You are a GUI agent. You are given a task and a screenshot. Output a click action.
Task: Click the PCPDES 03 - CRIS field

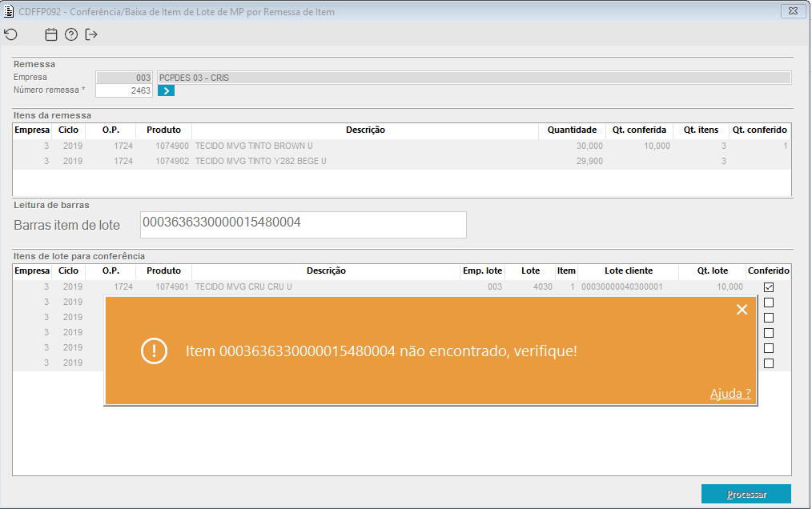(474, 78)
